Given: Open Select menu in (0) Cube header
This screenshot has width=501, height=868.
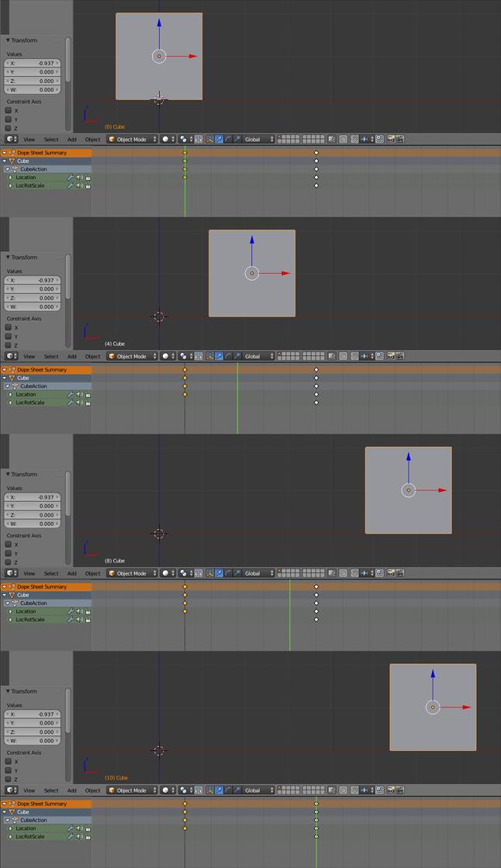Looking at the screenshot, I should coord(51,140).
